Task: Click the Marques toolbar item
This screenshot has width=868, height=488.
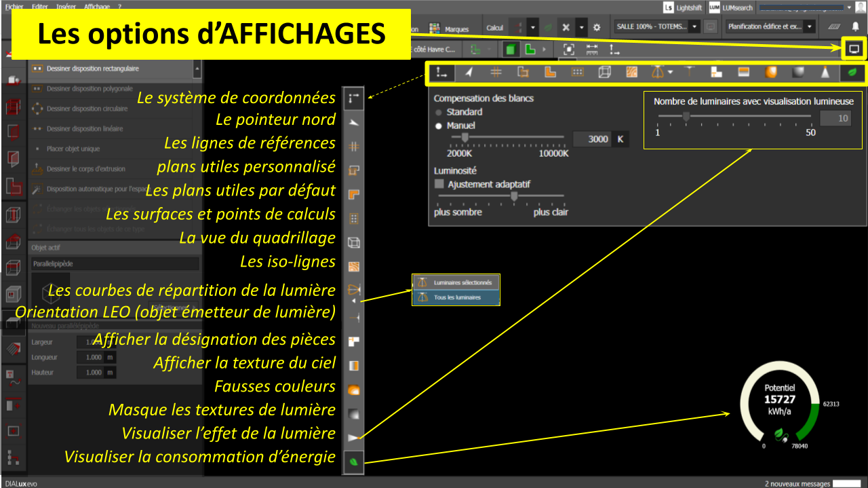Action: (x=449, y=29)
